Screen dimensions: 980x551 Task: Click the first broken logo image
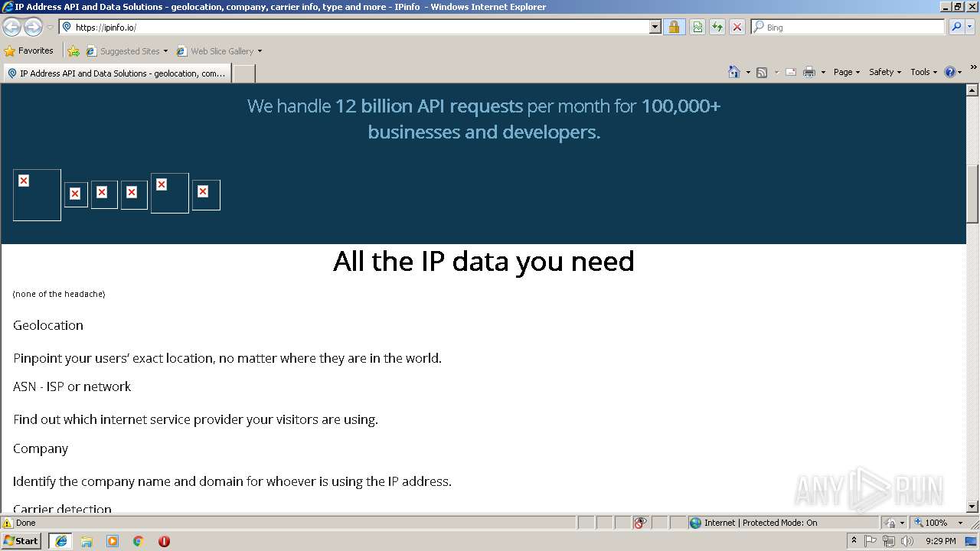tap(37, 195)
